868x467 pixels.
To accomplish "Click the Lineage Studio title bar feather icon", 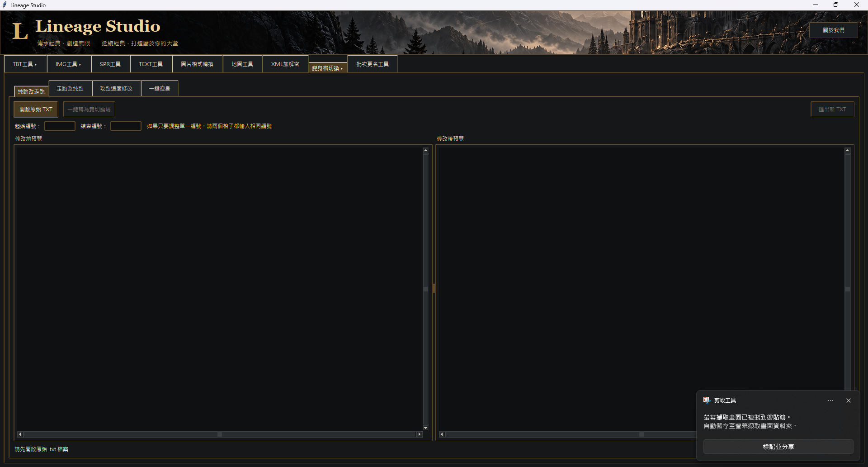I will click(x=5, y=5).
